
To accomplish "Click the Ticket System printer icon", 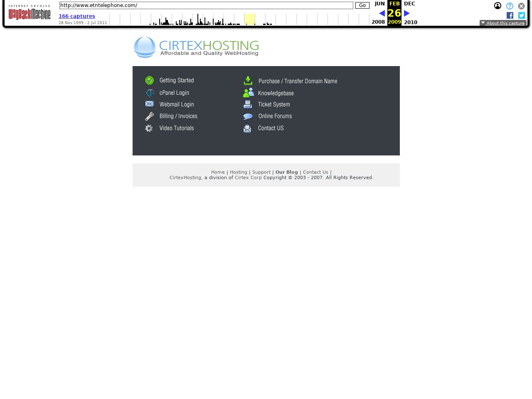I will tap(248, 104).
